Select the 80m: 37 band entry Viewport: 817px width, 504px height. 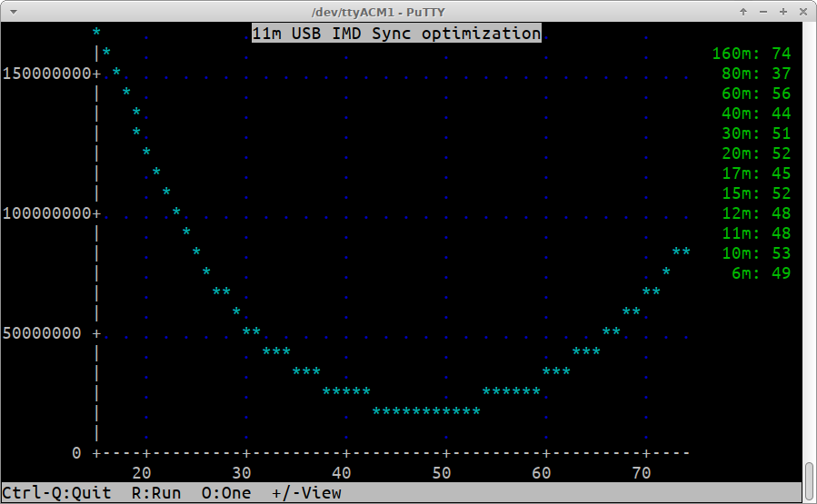pos(756,74)
